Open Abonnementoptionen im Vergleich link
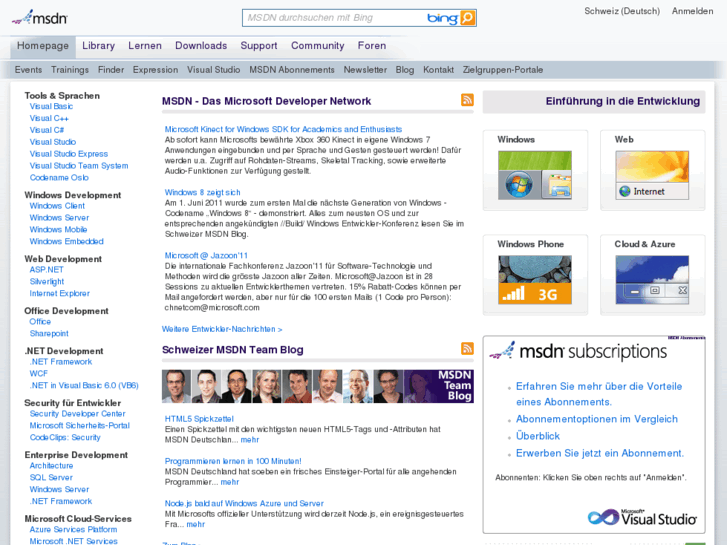This screenshot has width=727, height=545. pos(597,419)
